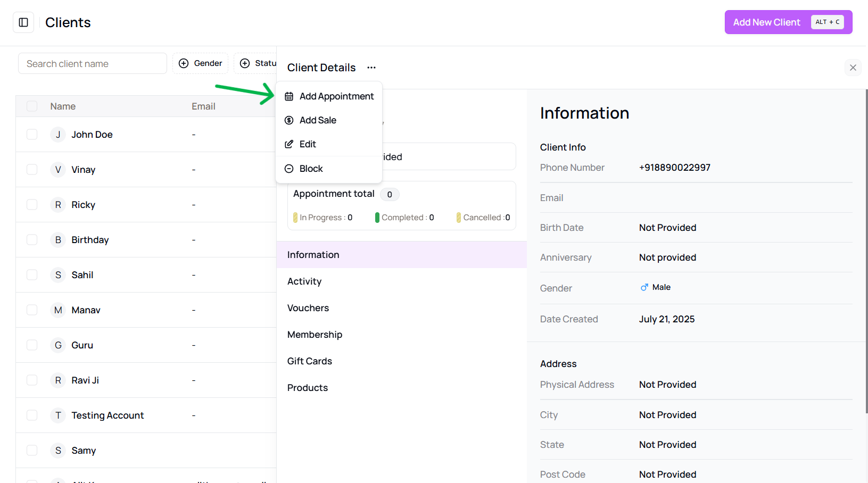Click Testing Account's T avatar

coord(58,415)
